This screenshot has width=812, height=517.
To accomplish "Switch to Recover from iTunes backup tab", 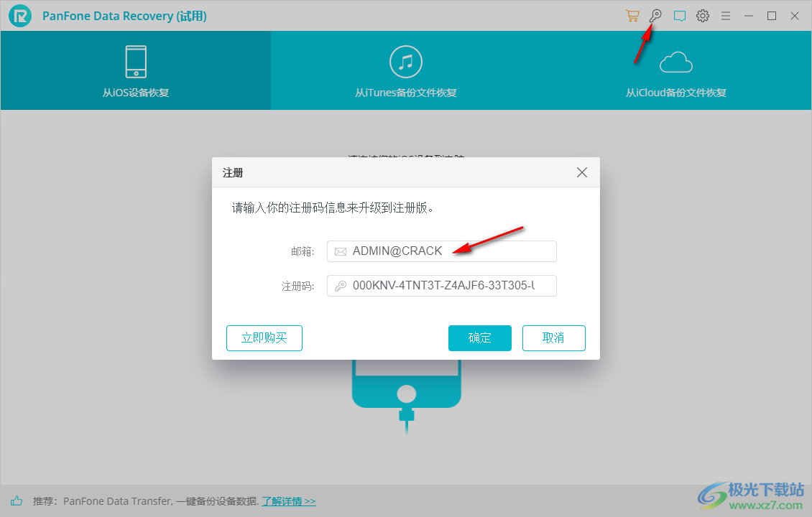I will pyautogui.click(x=406, y=70).
